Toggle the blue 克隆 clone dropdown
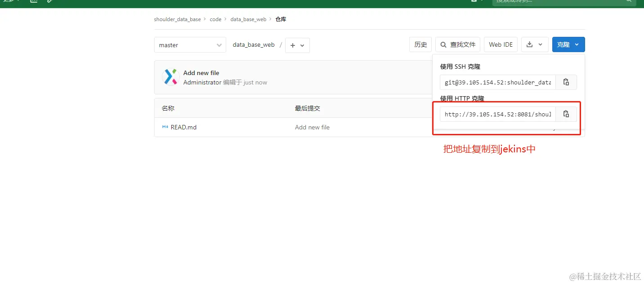 coord(568,44)
